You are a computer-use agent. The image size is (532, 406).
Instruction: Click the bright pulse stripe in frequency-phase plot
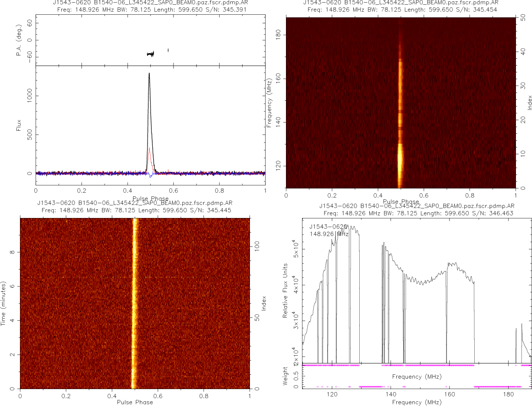click(400, 130)
